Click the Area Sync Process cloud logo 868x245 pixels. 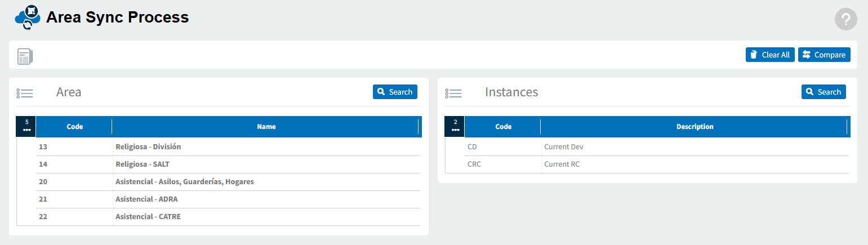point(28,17)
